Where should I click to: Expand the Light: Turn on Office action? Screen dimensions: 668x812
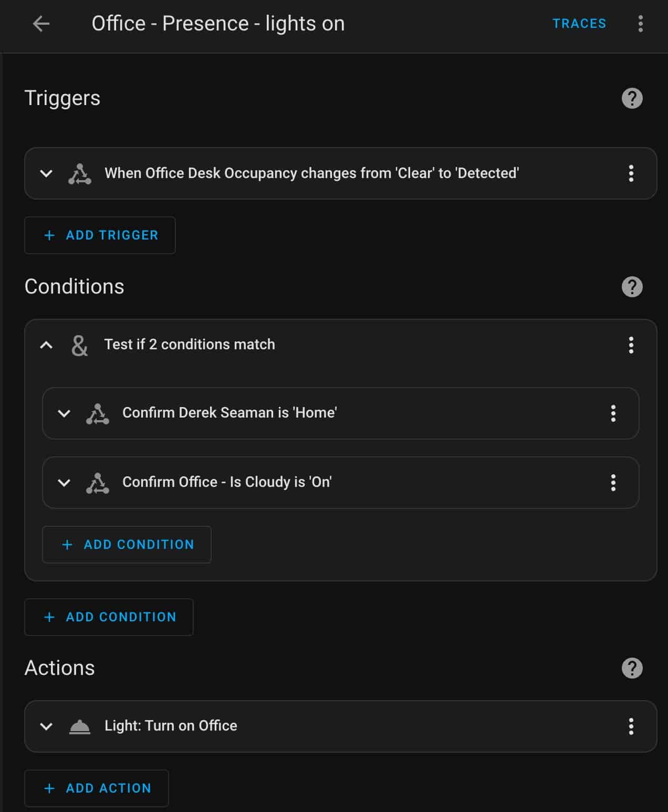46,726
